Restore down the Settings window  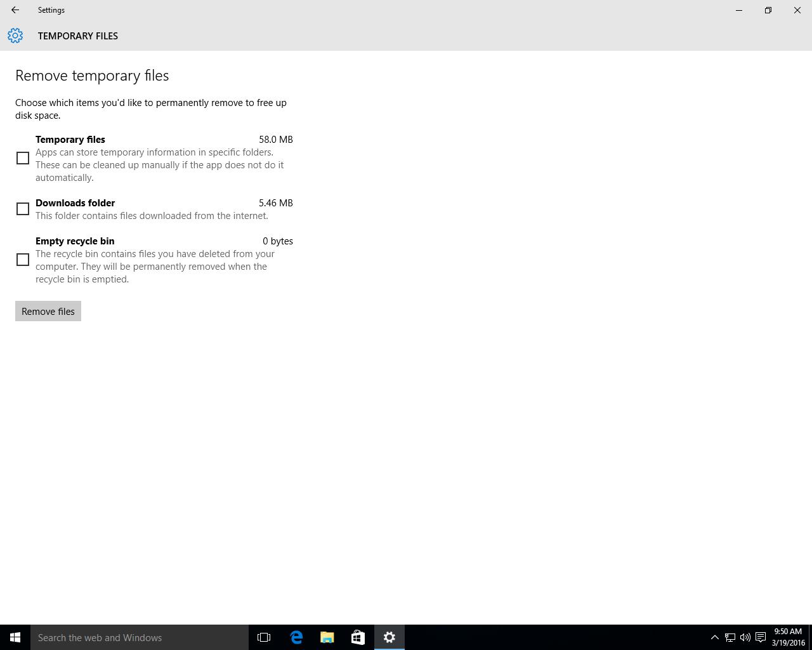pos(768,10)
